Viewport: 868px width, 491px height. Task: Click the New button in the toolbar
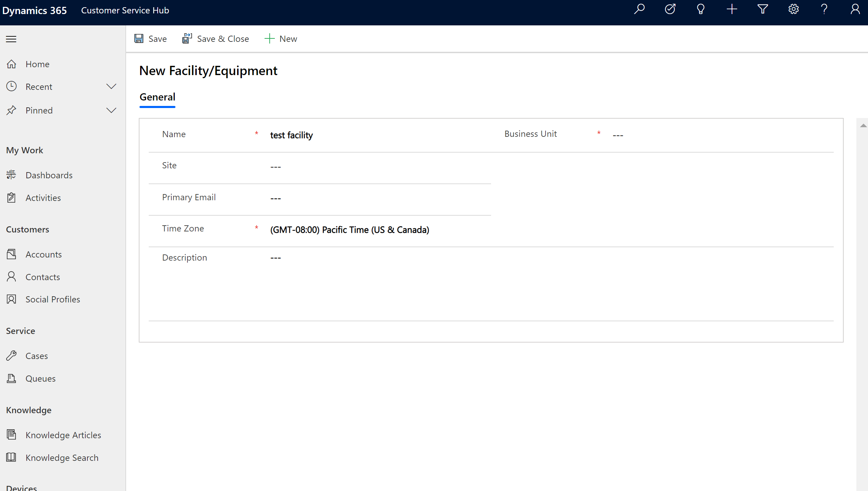tap(280, 38)
